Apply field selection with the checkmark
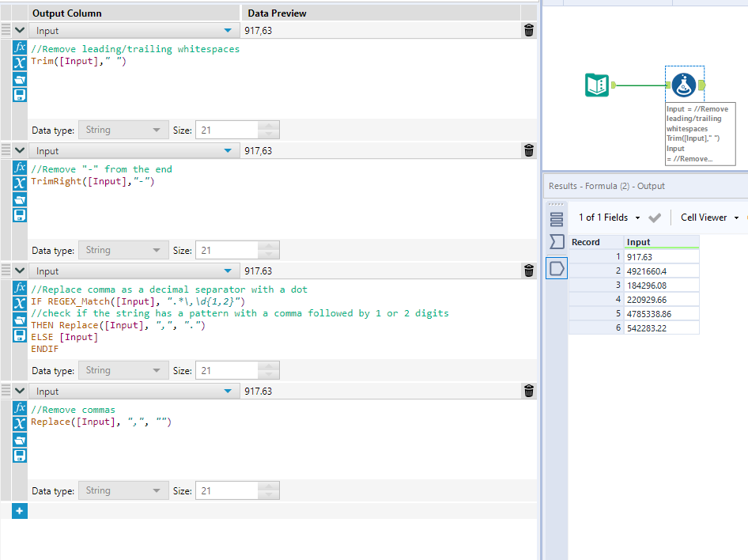The height and width of the screenshot is (560, 748). tap(653, 217)
